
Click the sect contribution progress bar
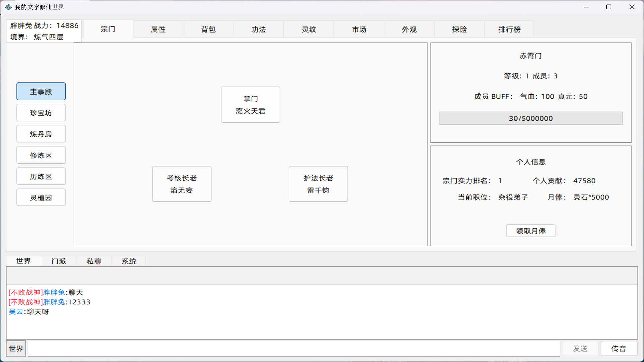pyautogui.click(x=531, y=118)
